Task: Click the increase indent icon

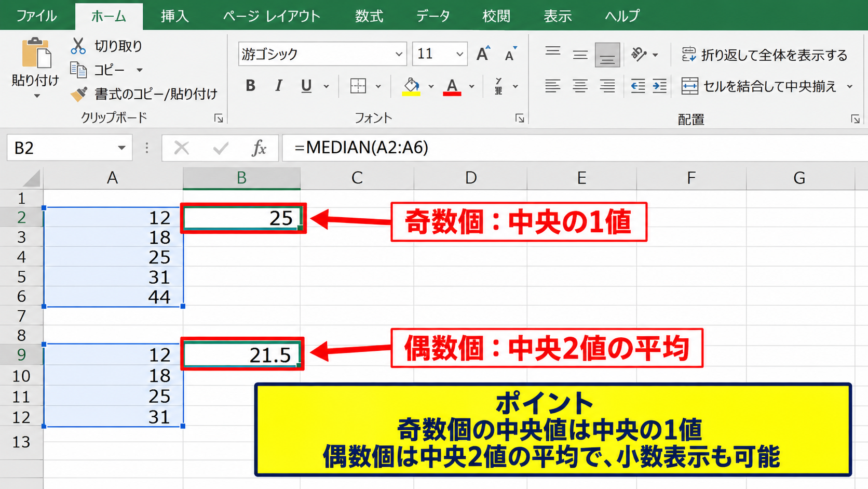Action: (x=659, y=86)
